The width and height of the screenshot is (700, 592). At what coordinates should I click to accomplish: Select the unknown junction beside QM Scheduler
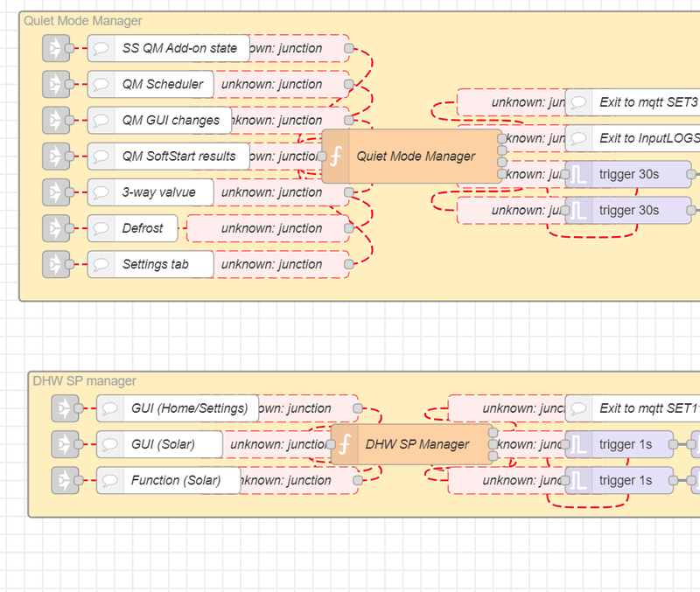click(x=281, y=84)
